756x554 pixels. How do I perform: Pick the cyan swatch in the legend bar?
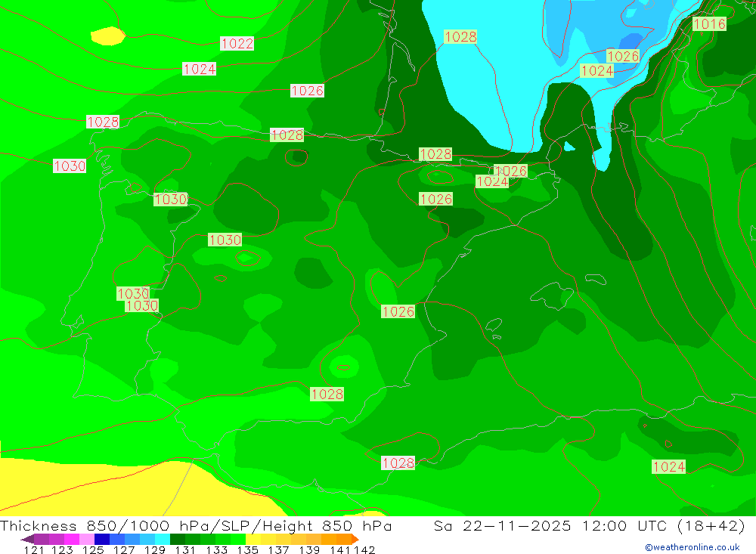tap(163, 539)
